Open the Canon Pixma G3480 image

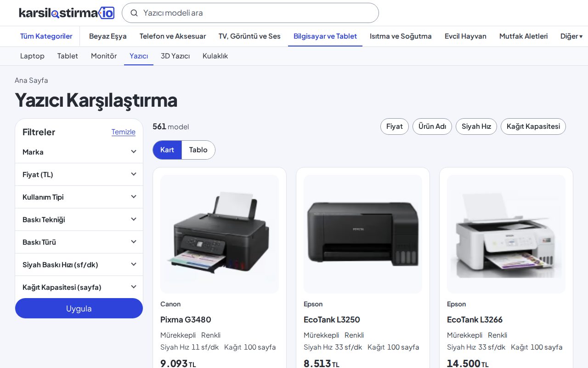[x=220, y=234]
